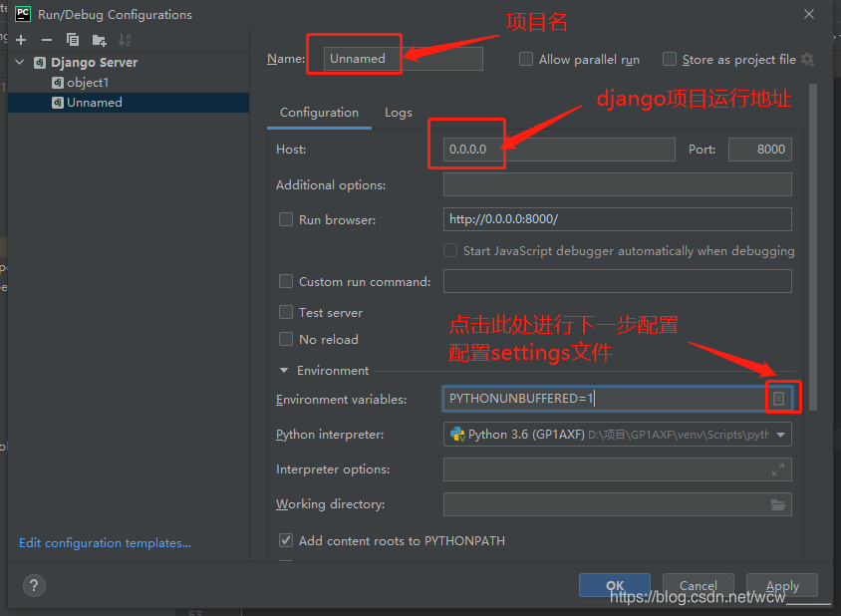Check Start JavaScript debugger automatically option
The width and height of the screenshot is (841, 616).
(x=450, y=250)
